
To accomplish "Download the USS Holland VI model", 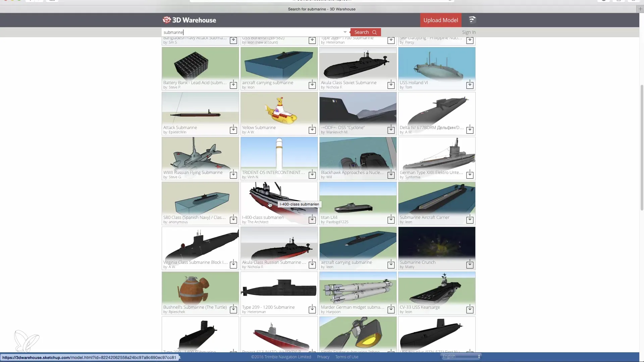I will [x=470, y=84].
